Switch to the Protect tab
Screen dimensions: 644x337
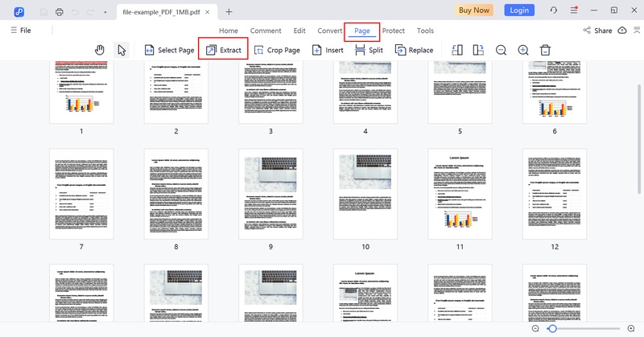coord(394,31)
